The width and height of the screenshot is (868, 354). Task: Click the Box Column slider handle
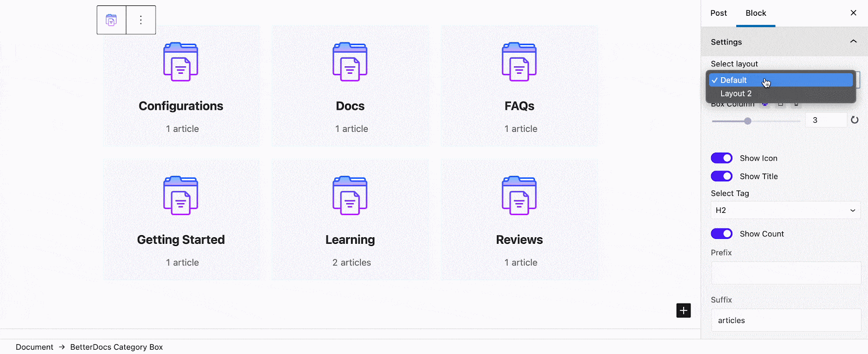(x=748, y=121)
